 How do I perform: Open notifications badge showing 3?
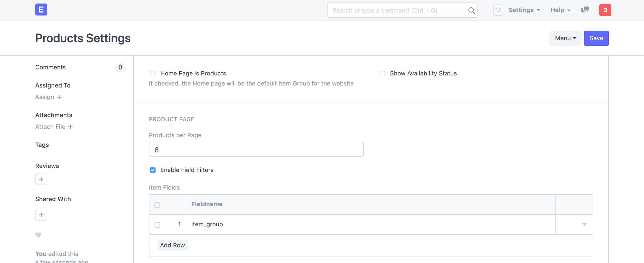605,10
